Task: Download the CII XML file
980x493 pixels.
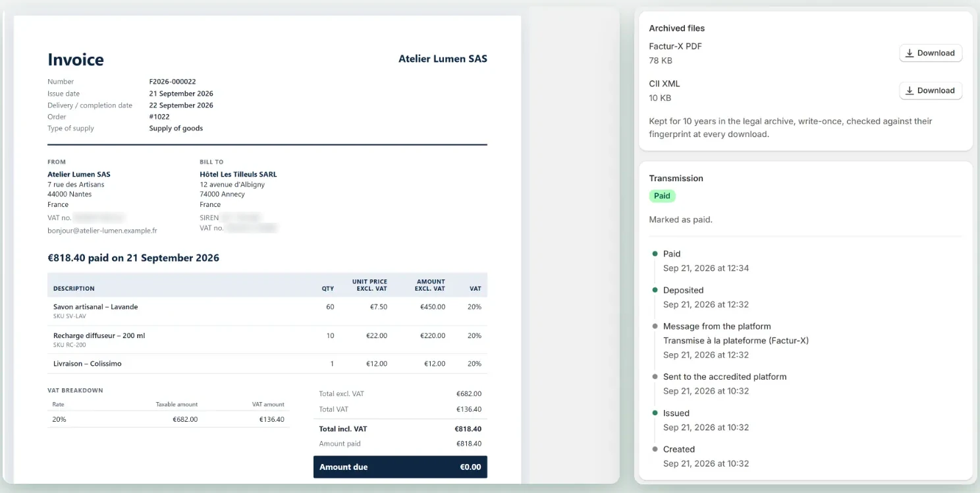Action: [931, 91]
